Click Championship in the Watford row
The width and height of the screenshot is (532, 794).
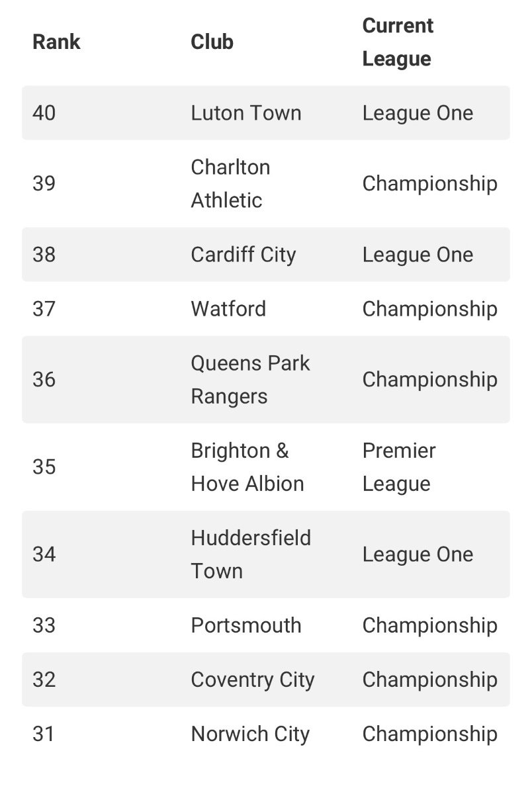pos(429,309)
